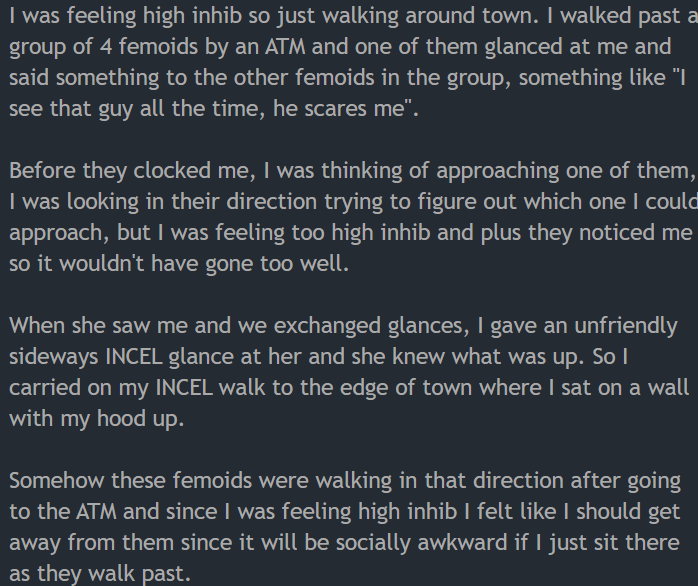
Task: Click the line starting "When she saw me"
Action: (343, 326)
